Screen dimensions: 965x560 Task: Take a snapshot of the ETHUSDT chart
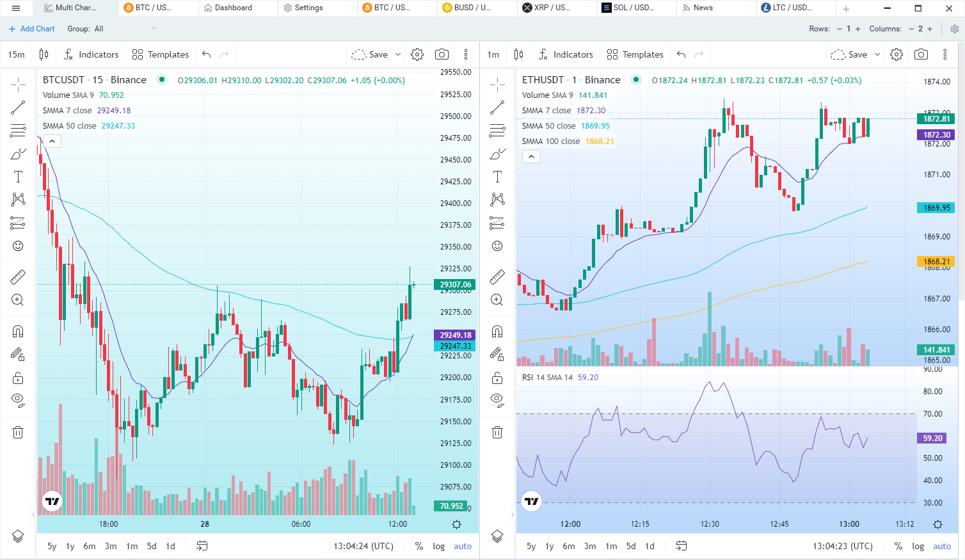(921, 54)
